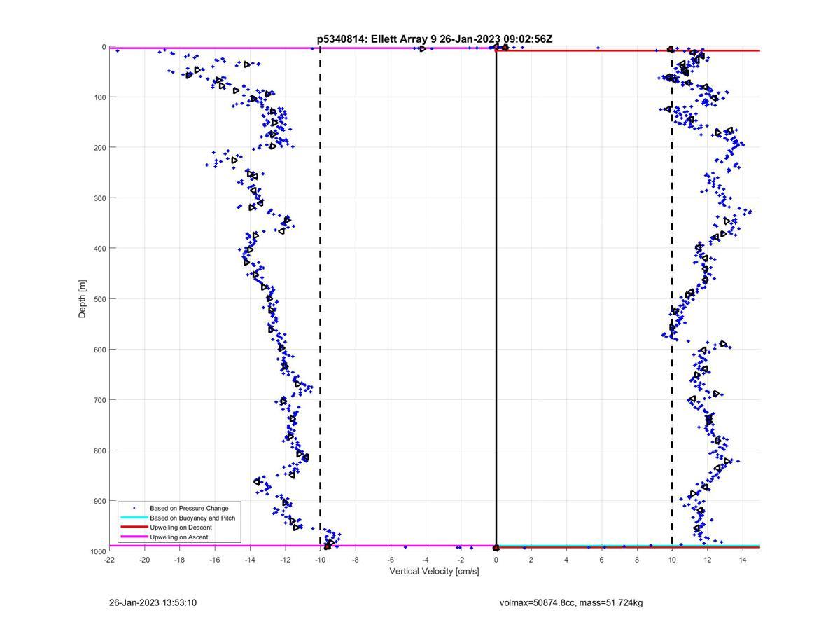Screen dimensions: 840x620
Task: Click velocity tick label '6'
Action: click(602, 560)
